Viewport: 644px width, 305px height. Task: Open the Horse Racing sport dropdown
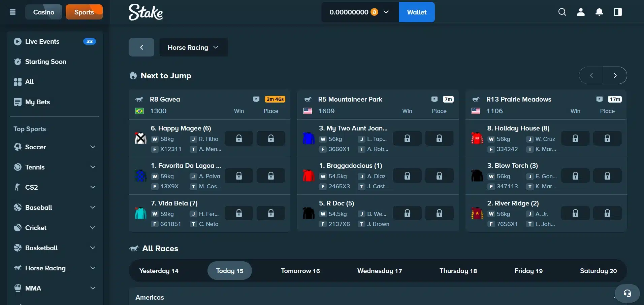click(193, 47)
